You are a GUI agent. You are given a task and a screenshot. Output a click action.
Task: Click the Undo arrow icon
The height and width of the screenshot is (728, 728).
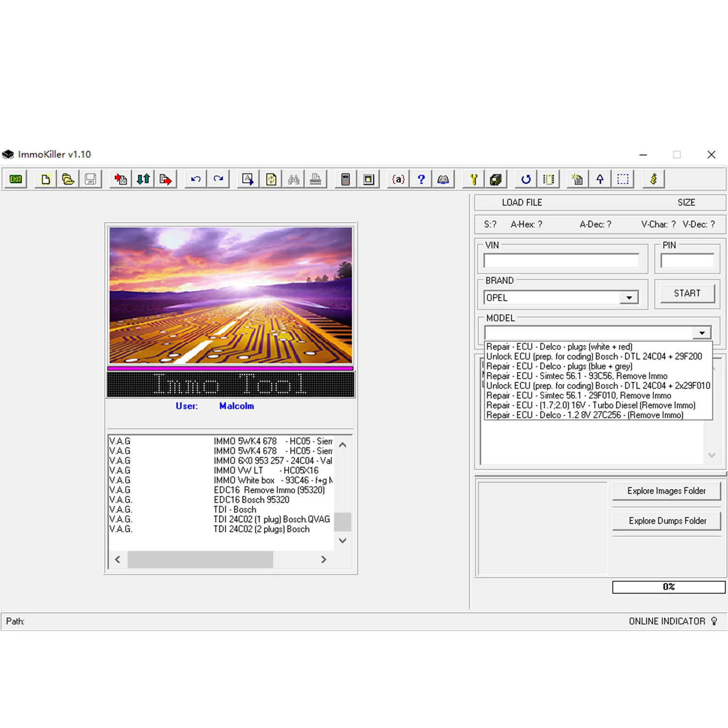(x=195, y=179)
